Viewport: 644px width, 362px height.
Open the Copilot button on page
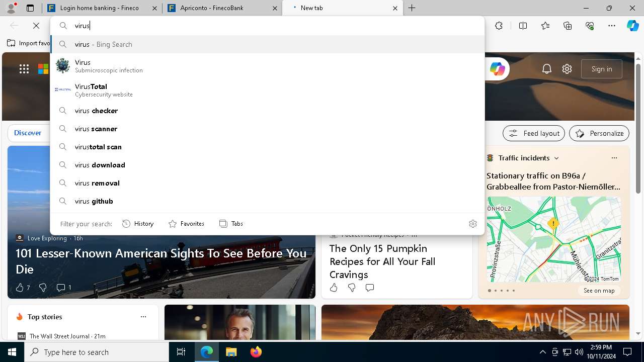coord(497,69)
